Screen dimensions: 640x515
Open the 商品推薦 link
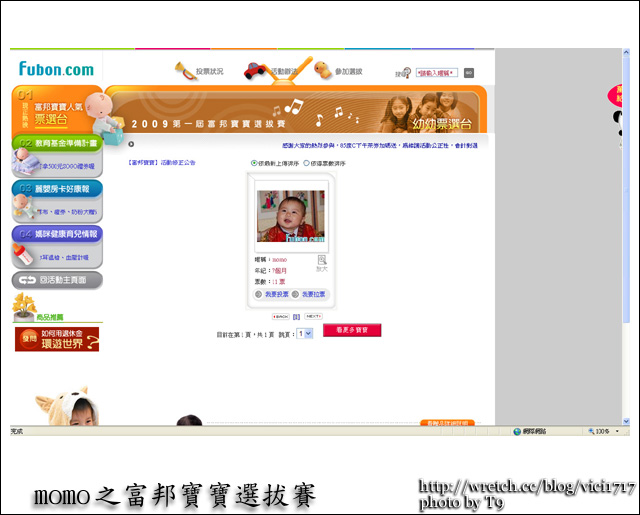[50, 317]
